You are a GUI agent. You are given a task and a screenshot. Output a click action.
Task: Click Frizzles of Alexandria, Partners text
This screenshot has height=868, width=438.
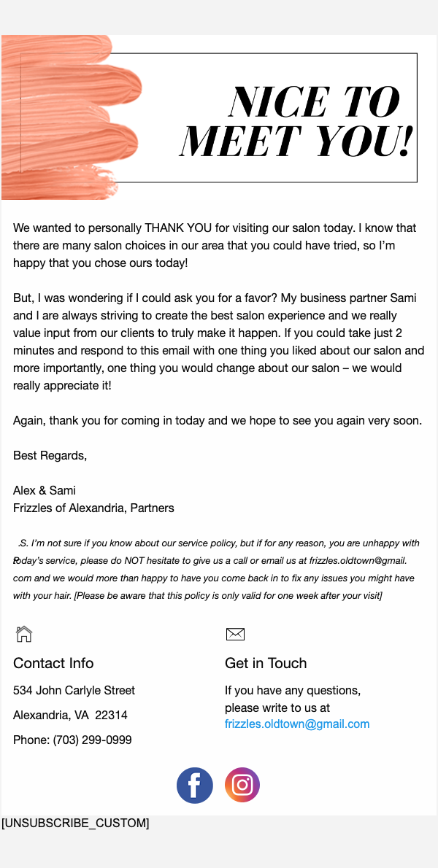coord(93,508)
